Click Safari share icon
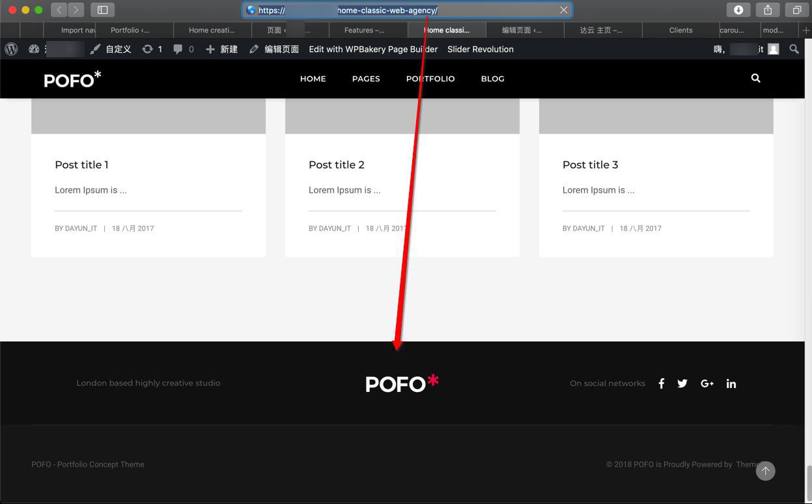 [x=768, y=10]
